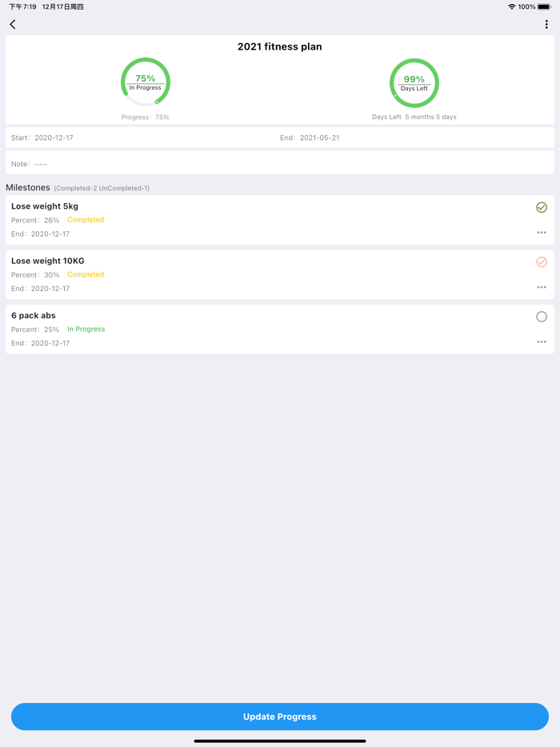This screenshot has height=747, width=560.
Task: Tap the 99% Days Left circle indicator
Action: (x=414, y=82)
